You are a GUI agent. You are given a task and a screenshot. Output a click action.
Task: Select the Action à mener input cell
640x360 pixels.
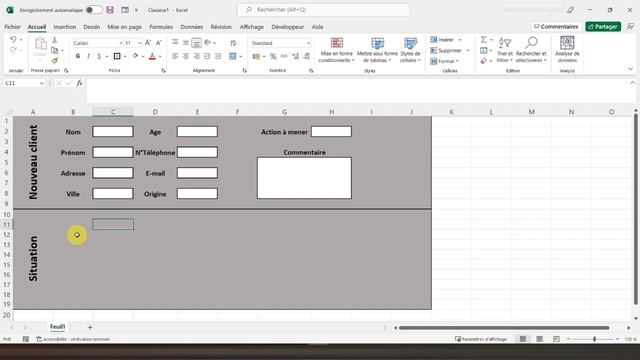(331, 131)
